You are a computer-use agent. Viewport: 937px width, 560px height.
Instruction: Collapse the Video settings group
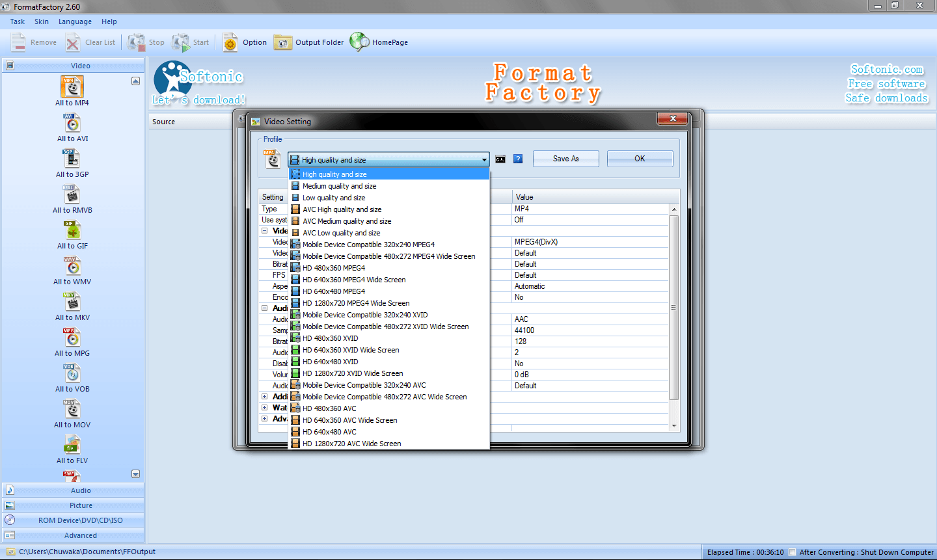tap(264, 230)
